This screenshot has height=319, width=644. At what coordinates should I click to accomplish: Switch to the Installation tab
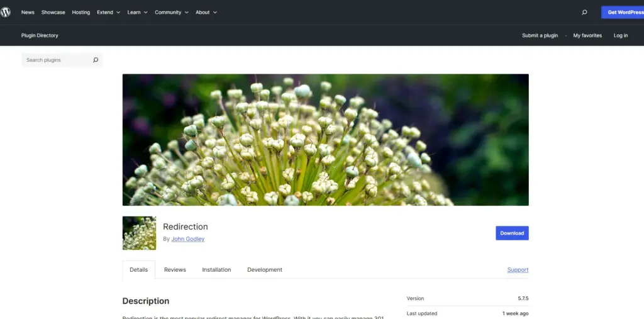[216, 269]
